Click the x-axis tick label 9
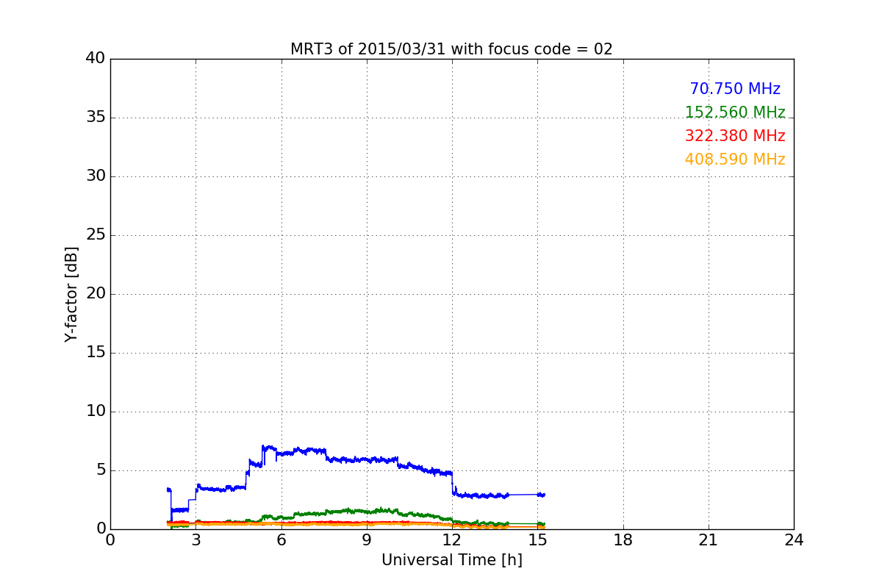882x588 pixels. 367,539
